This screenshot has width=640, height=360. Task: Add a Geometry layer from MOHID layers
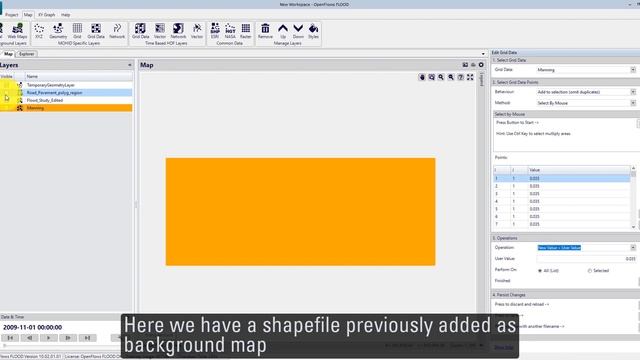click(x=58, y=31)
